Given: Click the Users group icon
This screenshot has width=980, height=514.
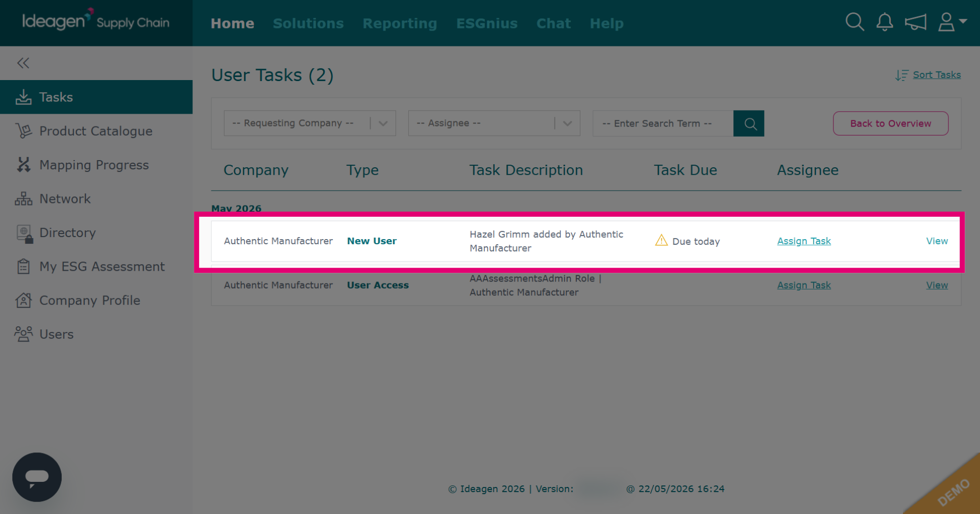Looking at the screenshot, I should pyautogui.click(x=23, y=334).
